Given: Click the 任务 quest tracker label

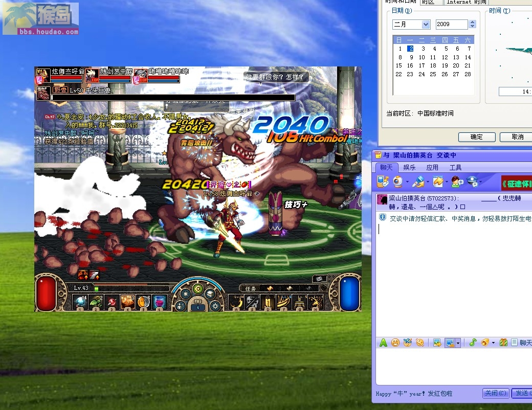Looking at the screenshot, I should [x=250, y=289].
